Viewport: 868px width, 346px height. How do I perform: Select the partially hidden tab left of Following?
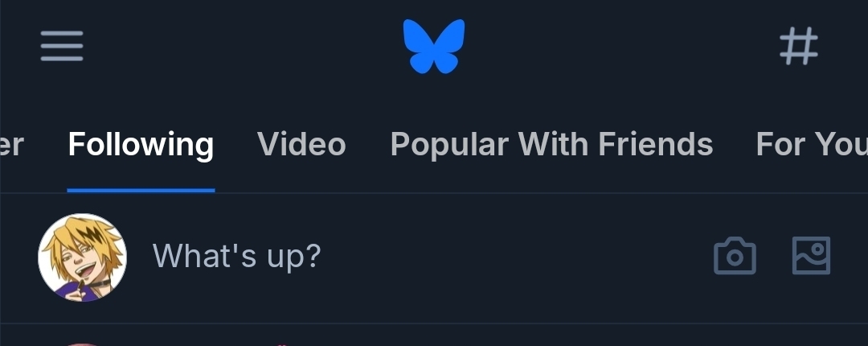click(x=11, y=145)
